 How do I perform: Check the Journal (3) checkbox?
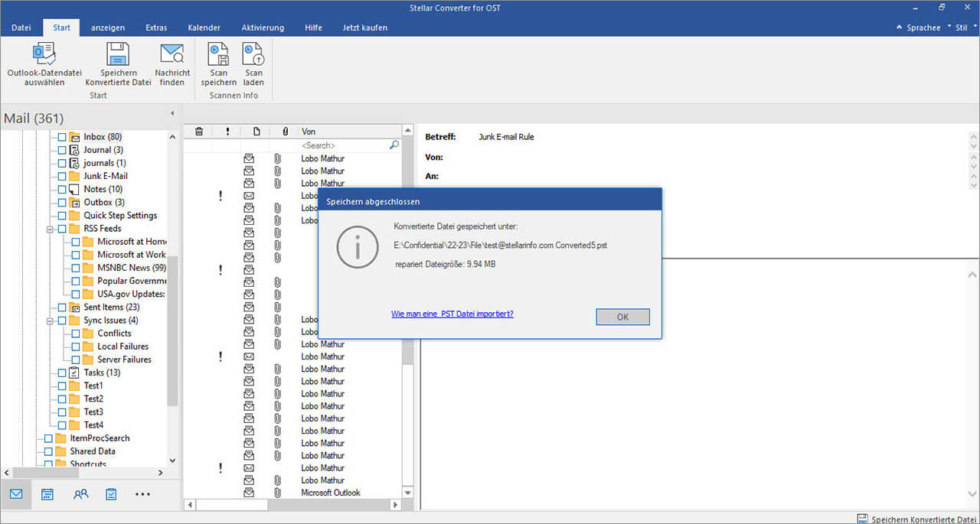click(x=62, y=150)
